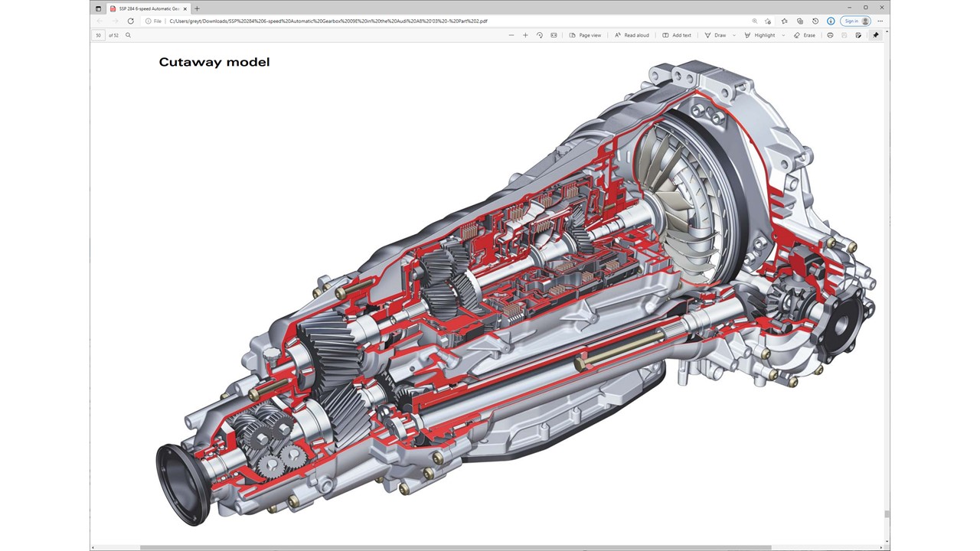Refresh the current page
This screenshot has height=551, width=980.
[x=130, y=21]
